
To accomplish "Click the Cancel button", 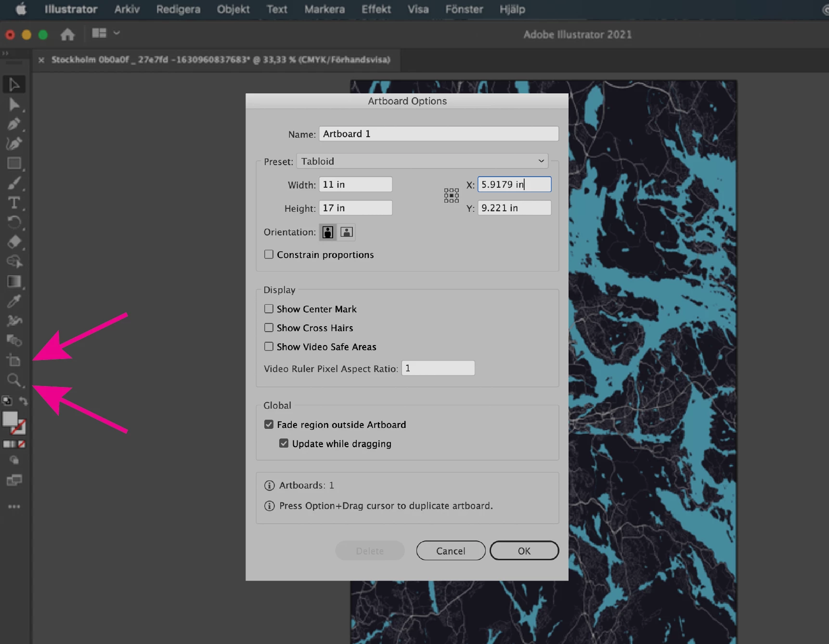I will point(451,551).
